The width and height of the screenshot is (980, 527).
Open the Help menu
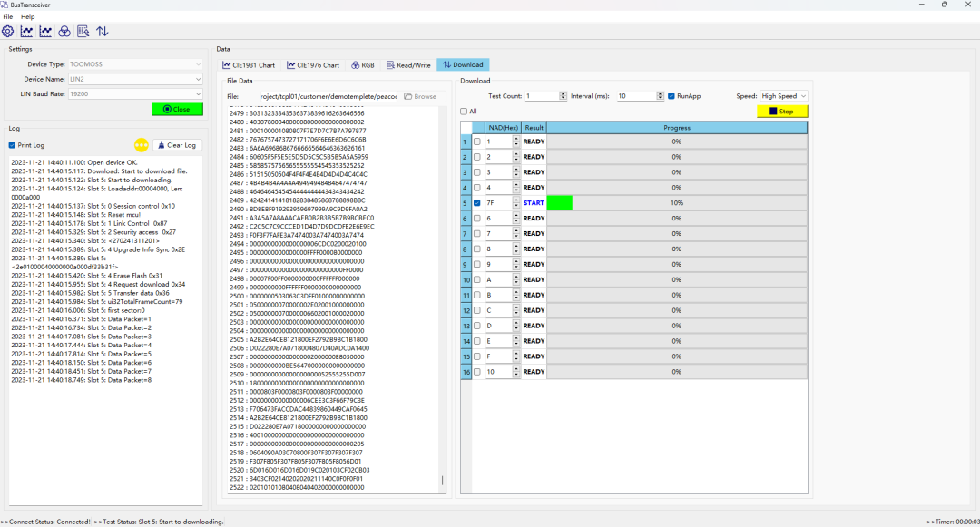[28, 16]
